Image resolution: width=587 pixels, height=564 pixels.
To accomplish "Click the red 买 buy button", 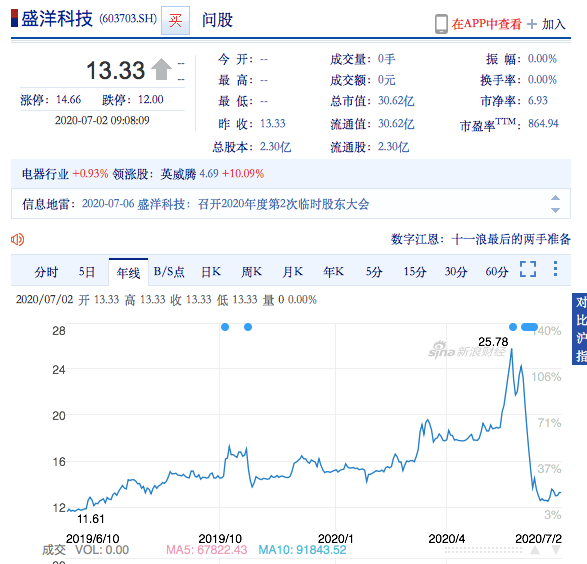I will click(175, 21).
